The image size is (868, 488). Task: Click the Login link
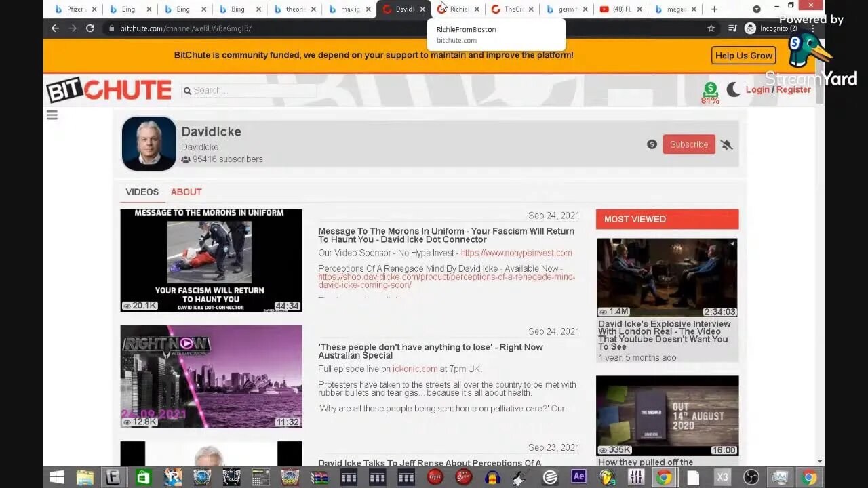pyautogui.click(x=757, y=89)
